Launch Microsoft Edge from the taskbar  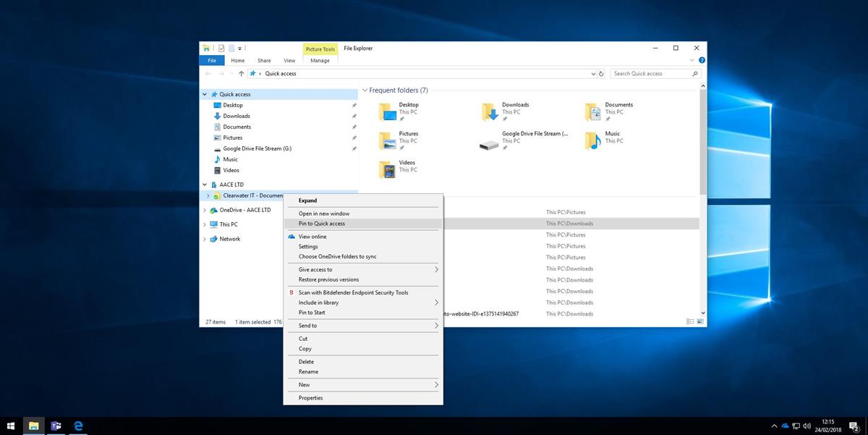pyautogui.click(x=77, y=426)
